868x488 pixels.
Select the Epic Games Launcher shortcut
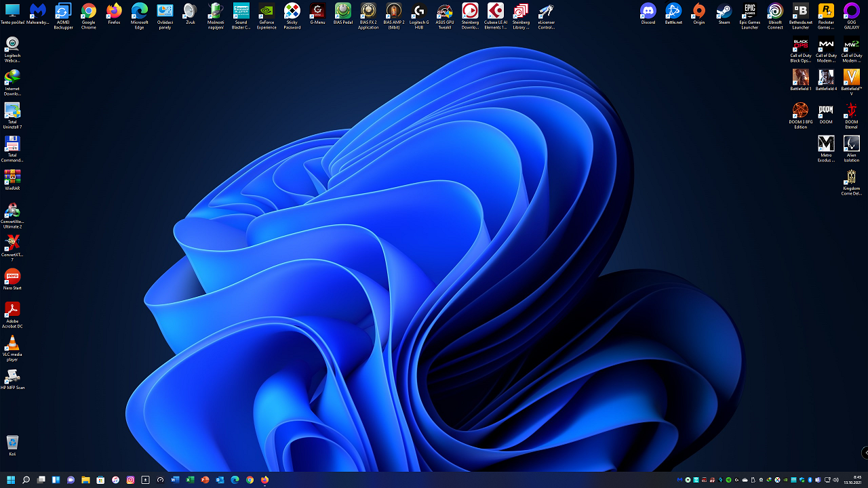tap(749, 11)
